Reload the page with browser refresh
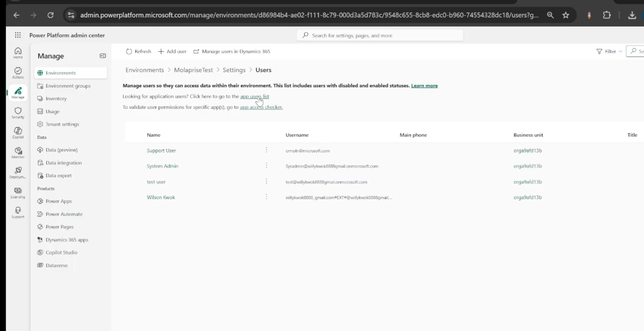Viewport: 644px width, 331px height. [x=50, y=15]
